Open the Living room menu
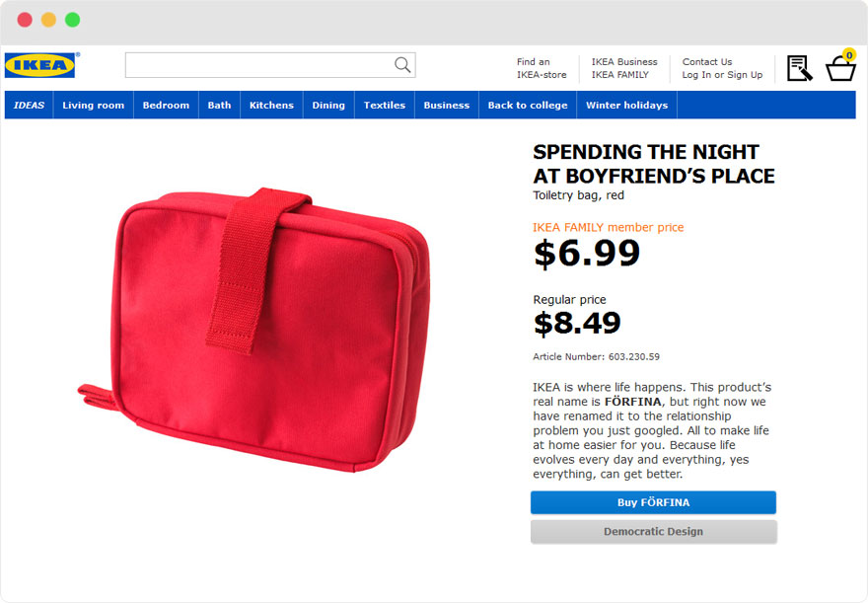Viewport: 868px width, 603px height. pyautogui.click(x=93, y=106)
